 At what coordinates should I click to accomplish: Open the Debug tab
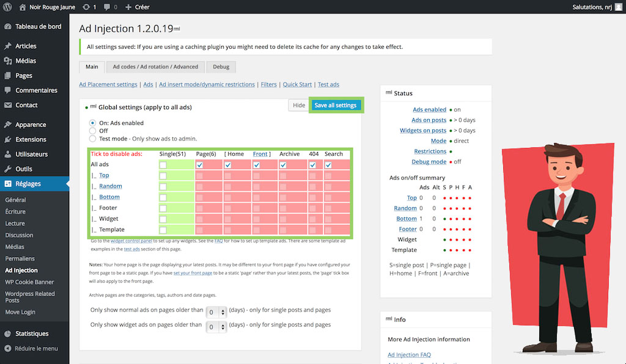[x=221, y=67]
